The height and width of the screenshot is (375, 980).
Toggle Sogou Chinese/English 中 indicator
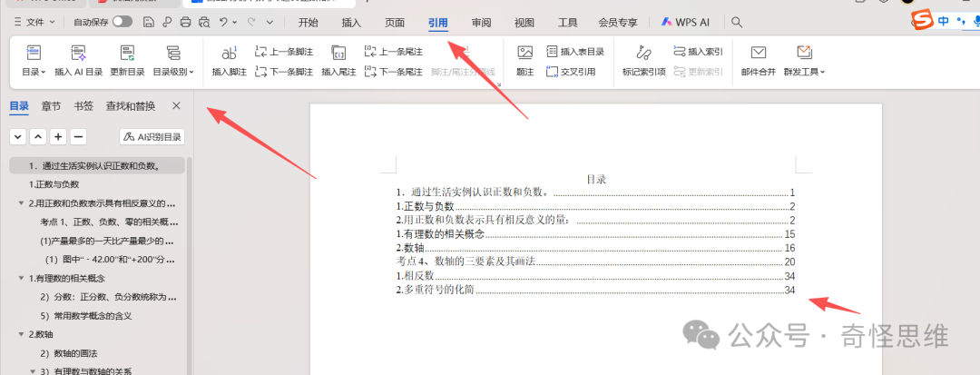coord(943,21)
